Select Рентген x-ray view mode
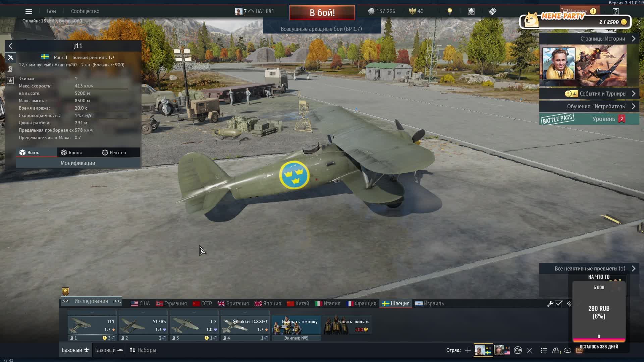This screenshot has width=644, height=362. (114, 153)
